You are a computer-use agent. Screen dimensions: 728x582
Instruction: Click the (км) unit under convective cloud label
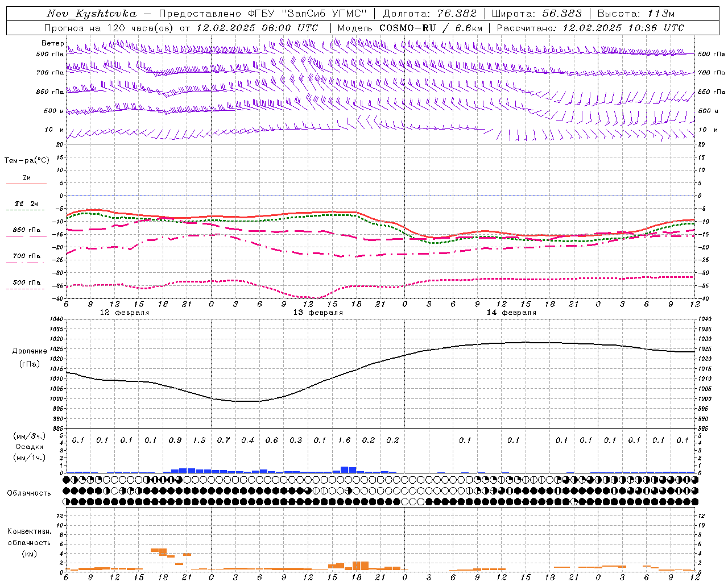pos(29,554)
